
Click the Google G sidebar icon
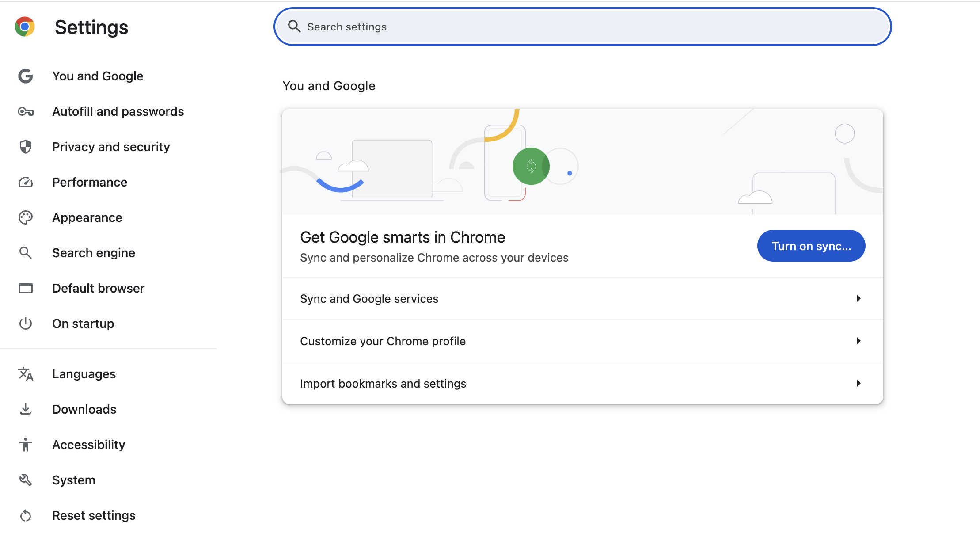point(26,76)
